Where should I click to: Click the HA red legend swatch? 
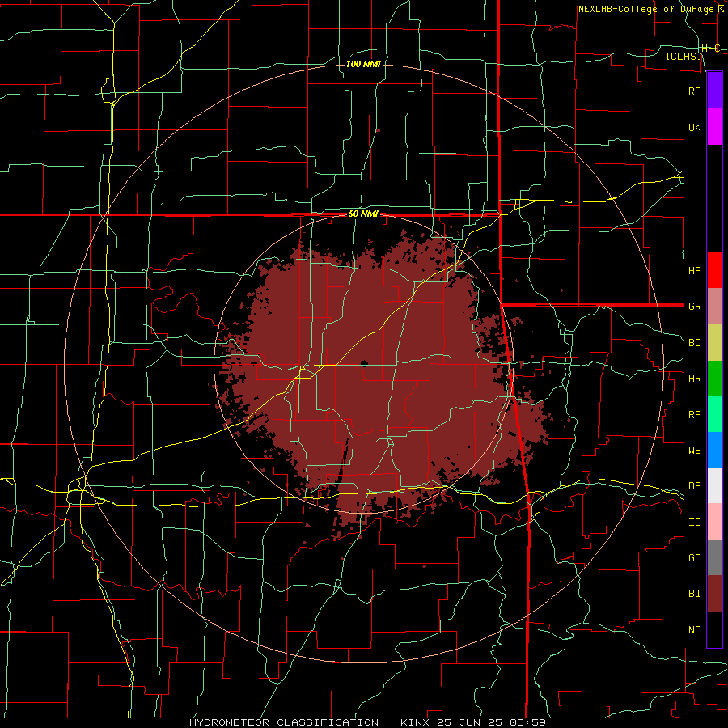[714, 270]
